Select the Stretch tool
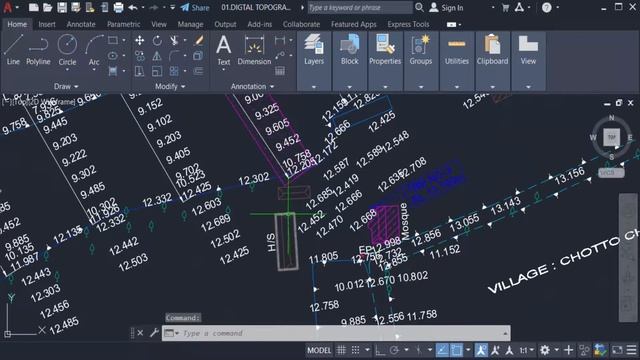This screenshot has height=360, width=640. [x=140, y=71]
